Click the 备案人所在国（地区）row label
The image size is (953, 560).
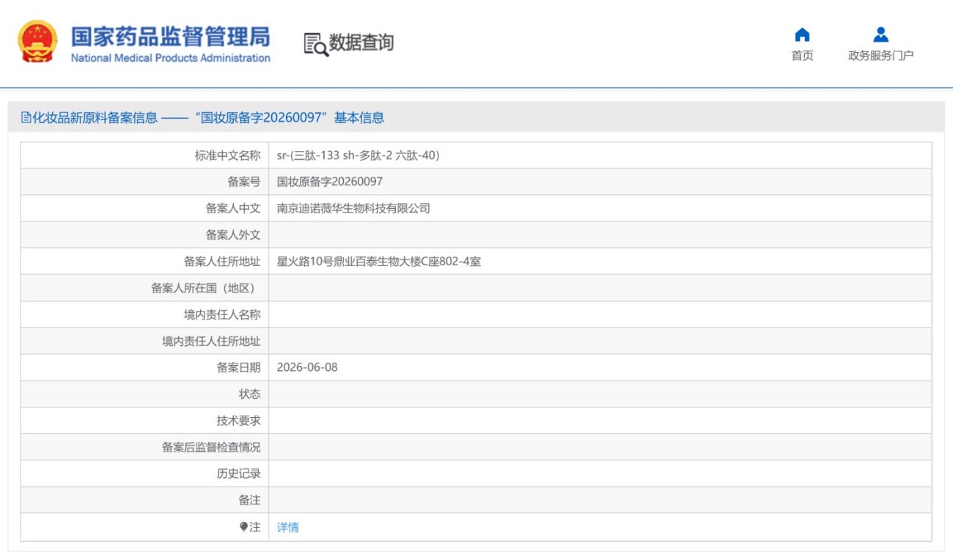coord(205,288)
